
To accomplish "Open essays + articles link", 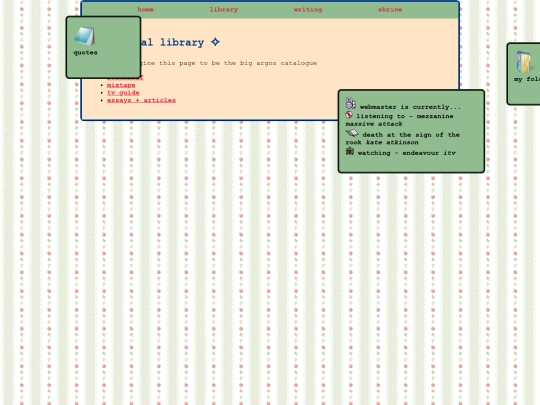I will tap(141, 100).
